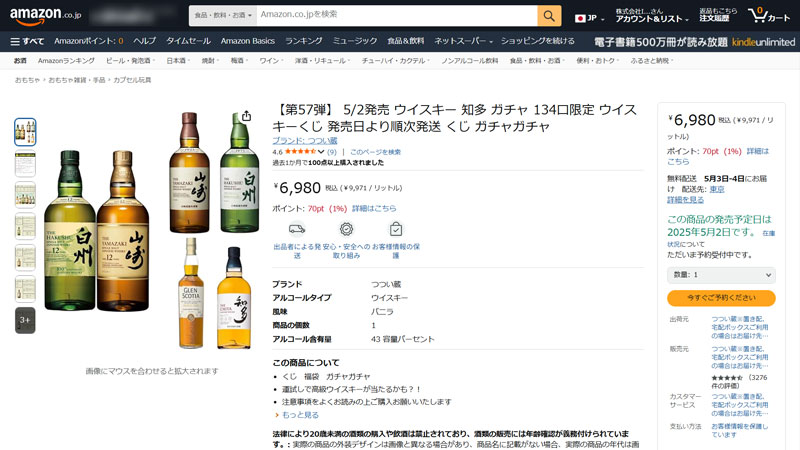Open 洋酒・リキュール category in sub navigation
The height and width of the screenshot is (450, 800).
[x=322, y=61]
